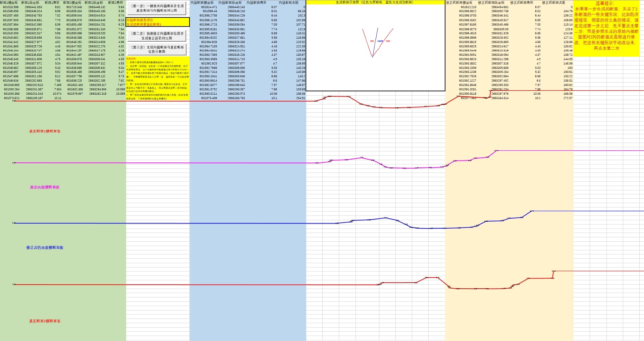The height and width of the screenshot is (341, 644).
Task: Select the elevation cell 10.074
Action: (57, 94)
